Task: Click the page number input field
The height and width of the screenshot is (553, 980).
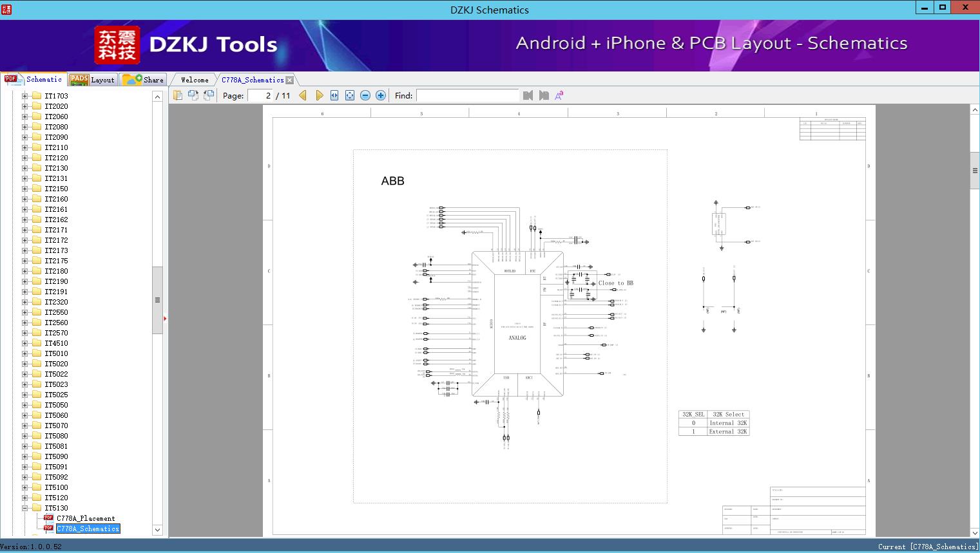Action: click(260, 95)
